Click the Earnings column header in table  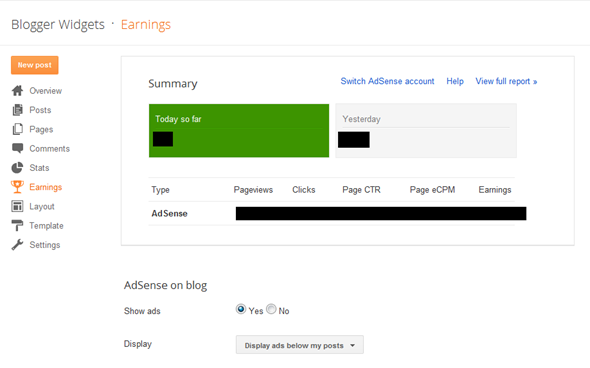click(x=495, y=190)
